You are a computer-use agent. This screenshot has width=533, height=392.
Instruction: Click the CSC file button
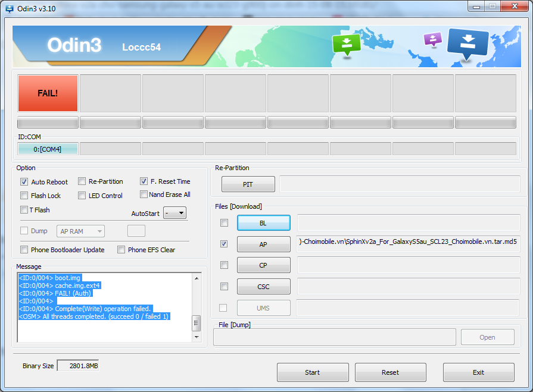tap(263, 287)
